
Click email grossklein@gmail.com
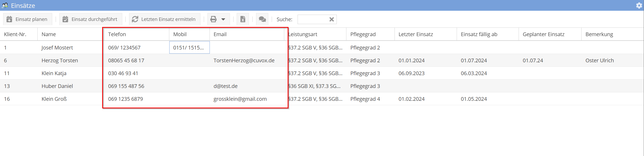click(x=240, y=99)
